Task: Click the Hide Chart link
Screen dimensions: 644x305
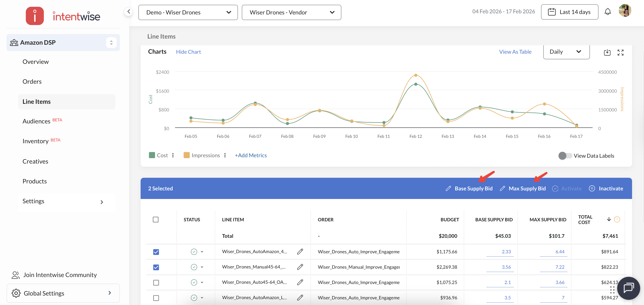Action: 188,52
